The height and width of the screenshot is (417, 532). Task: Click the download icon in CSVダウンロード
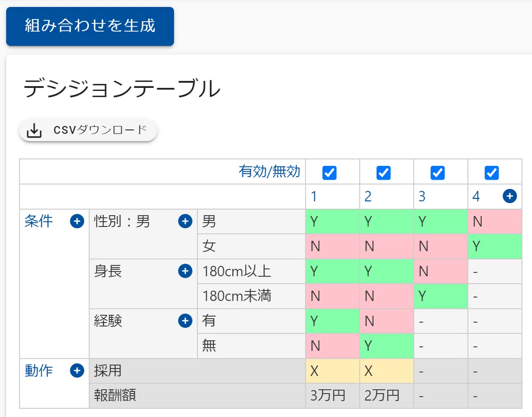34,131
